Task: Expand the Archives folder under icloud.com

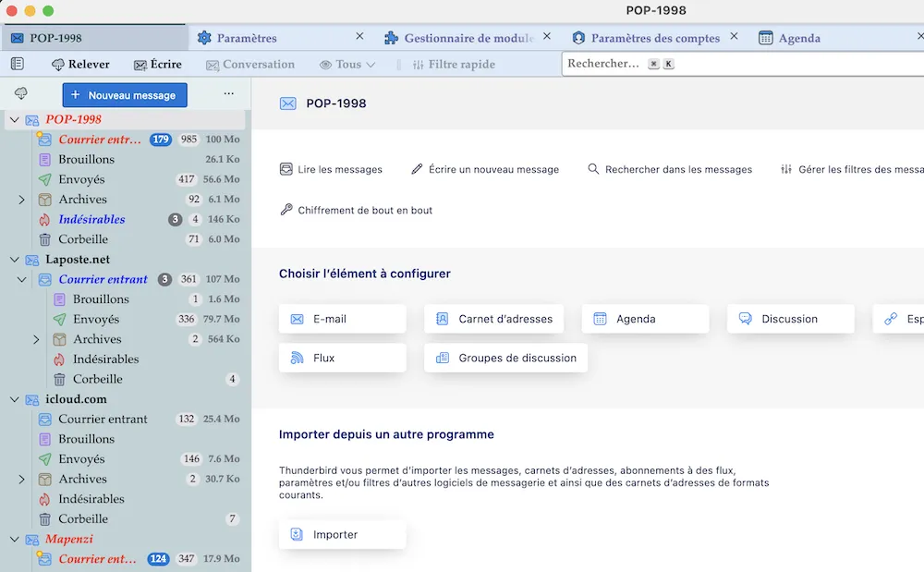Action: [x=22, y=480]
